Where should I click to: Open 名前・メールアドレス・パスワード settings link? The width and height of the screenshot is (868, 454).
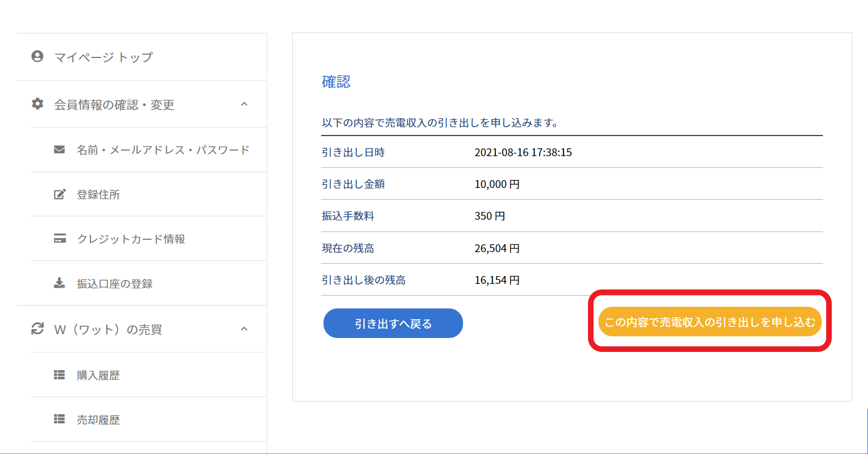click(x=162, y=150)
